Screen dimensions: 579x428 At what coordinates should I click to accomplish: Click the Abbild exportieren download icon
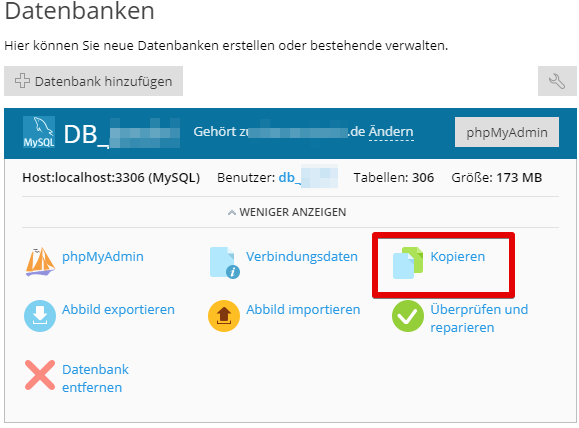tap(40, 316)
